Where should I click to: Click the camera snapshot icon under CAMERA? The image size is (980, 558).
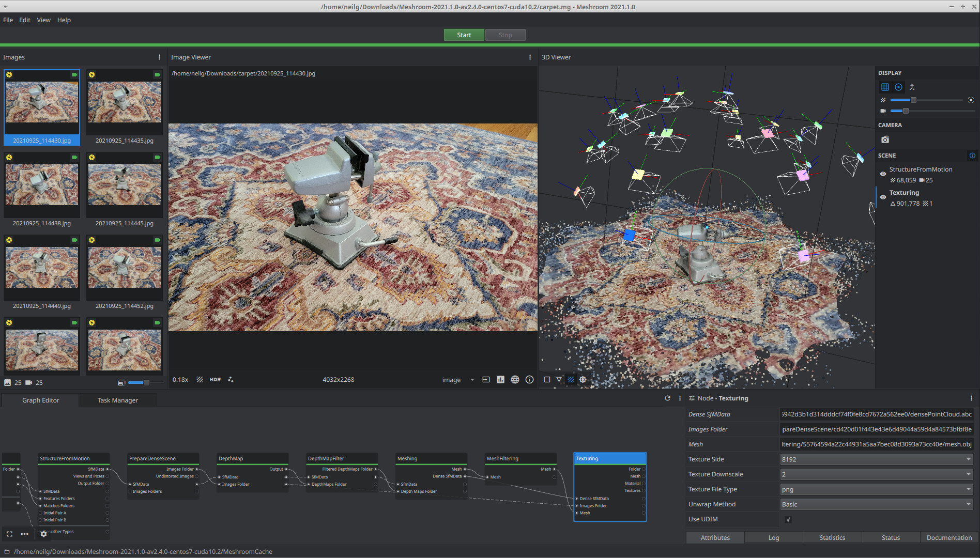click(885, 139)
